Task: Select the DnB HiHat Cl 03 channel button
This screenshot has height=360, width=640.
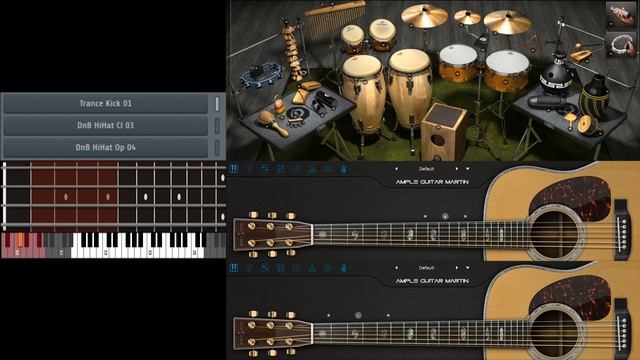Action: pyautogui.click(x=106, y=126)
